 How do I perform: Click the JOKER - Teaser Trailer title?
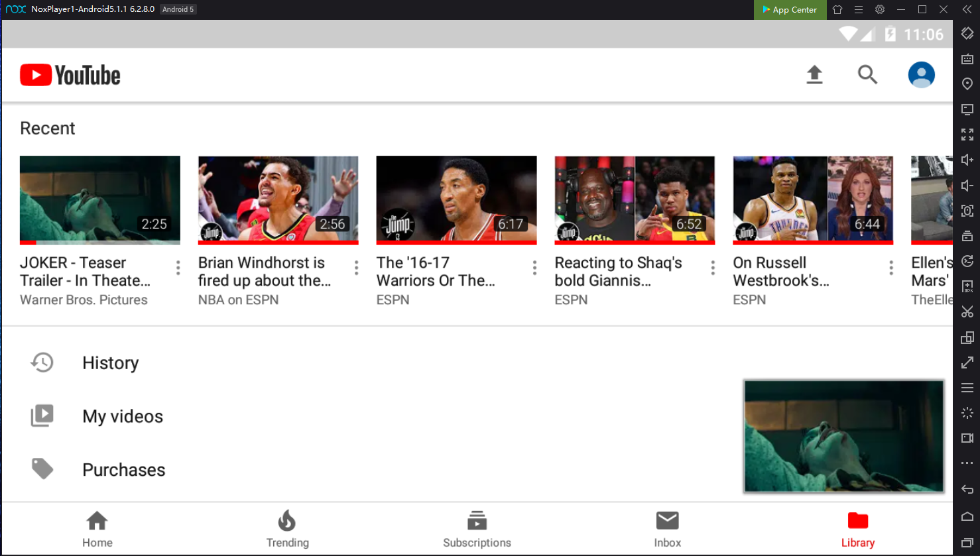point(85,272)
